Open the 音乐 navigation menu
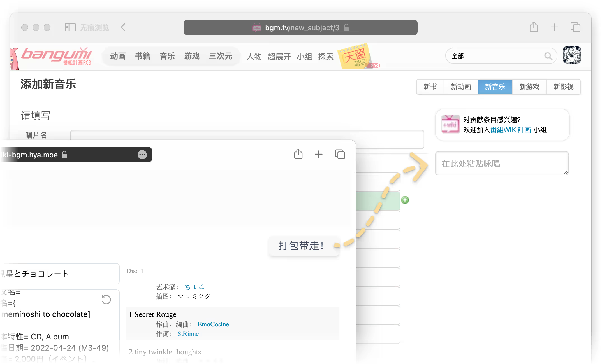 pyautogui.click(x=167, y=56)
